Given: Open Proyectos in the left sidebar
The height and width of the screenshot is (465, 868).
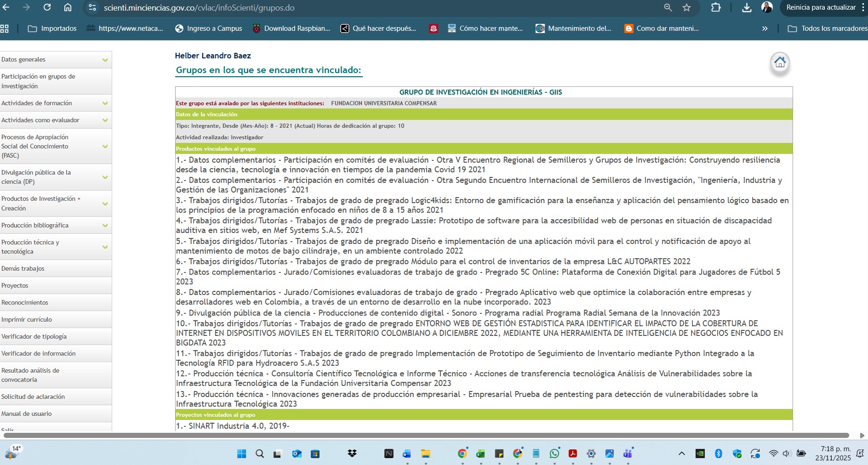Looking at the screenshot, I should pos(15,286).
